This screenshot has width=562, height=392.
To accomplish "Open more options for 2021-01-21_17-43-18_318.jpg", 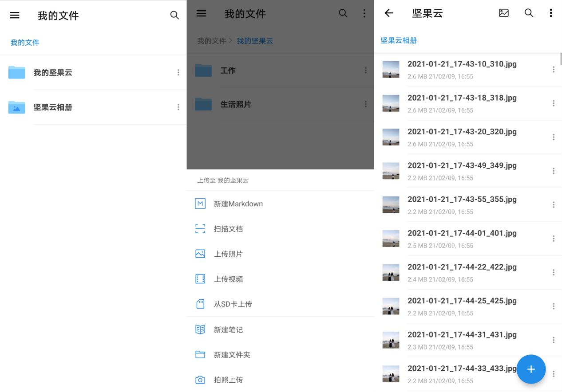I will pyautogui.click(x=553, y=103).
